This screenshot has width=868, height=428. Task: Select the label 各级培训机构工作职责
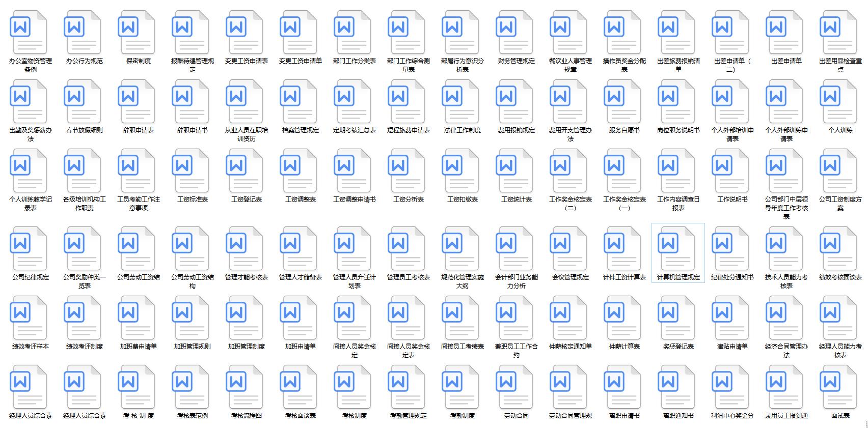pos(85,204)
